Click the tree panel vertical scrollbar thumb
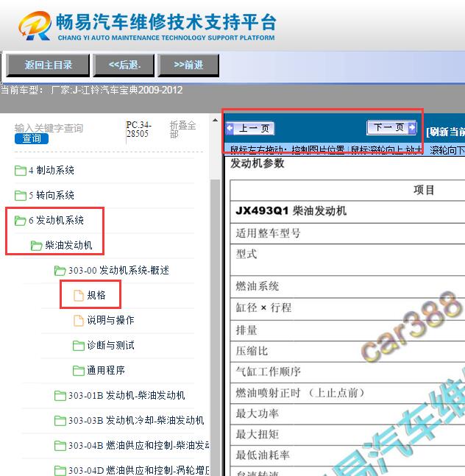 215,328
